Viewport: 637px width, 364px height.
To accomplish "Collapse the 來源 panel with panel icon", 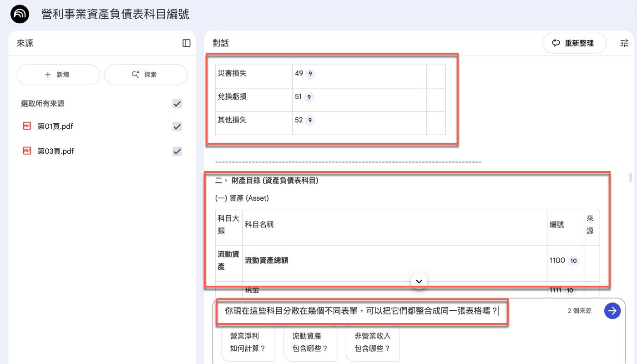I will click(186, 42).
